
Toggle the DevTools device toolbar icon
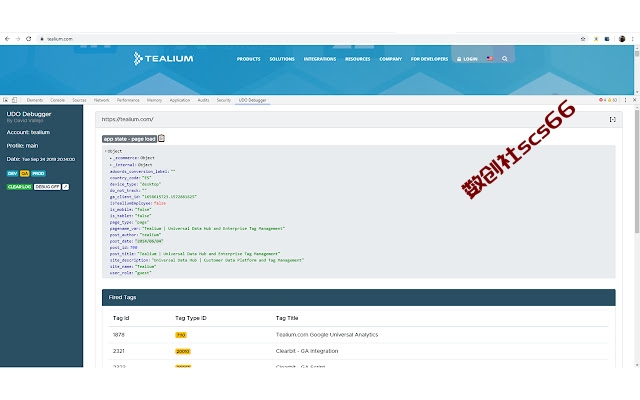14,100
